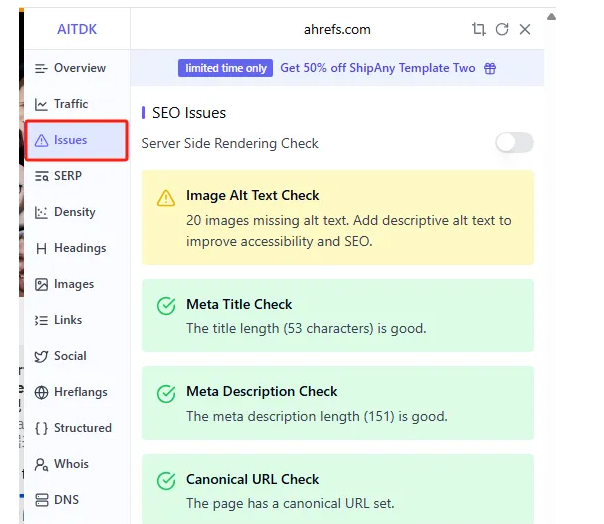View the Whois information tab
Viewport: 604px width, 524px height.
click(x=70, y=464)
